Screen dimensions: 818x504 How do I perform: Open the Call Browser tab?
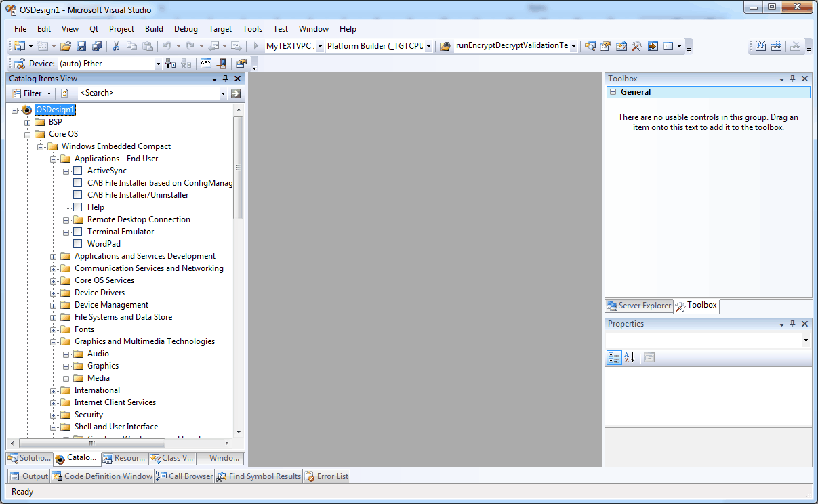(x=185, y=476)
